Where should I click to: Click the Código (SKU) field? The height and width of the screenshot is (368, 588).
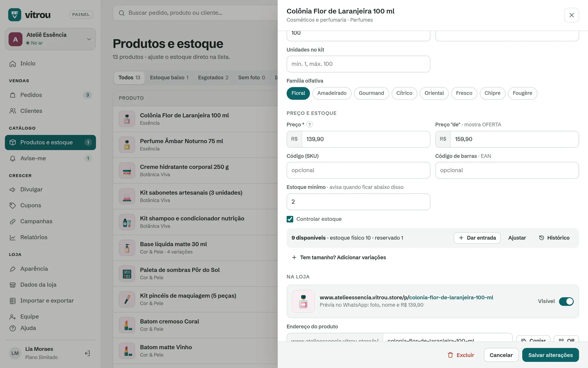(358, 170)
